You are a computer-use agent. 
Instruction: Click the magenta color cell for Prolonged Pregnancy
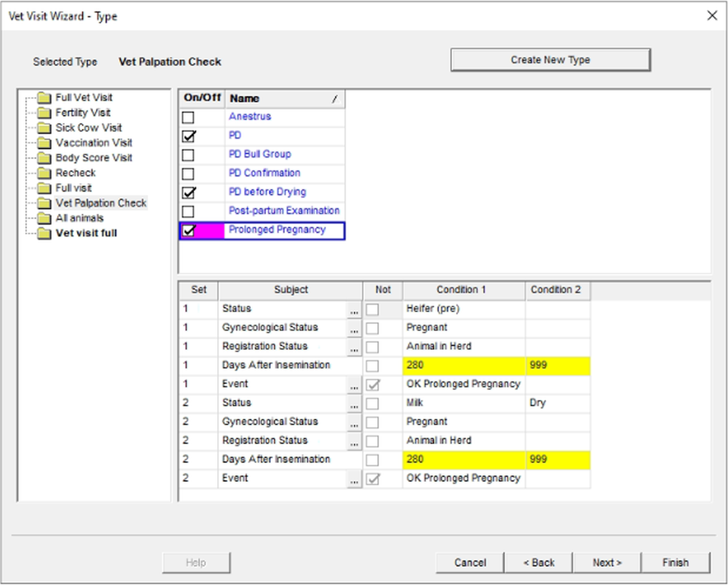[210, 231]
